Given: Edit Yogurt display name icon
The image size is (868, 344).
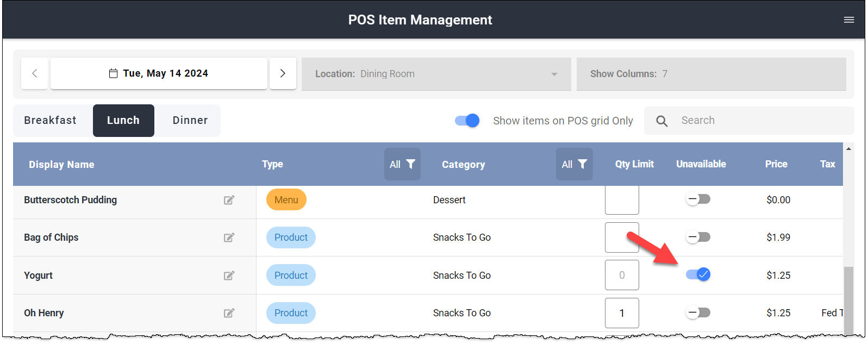Looking at the screenshot, I should [x=229, y=276].
